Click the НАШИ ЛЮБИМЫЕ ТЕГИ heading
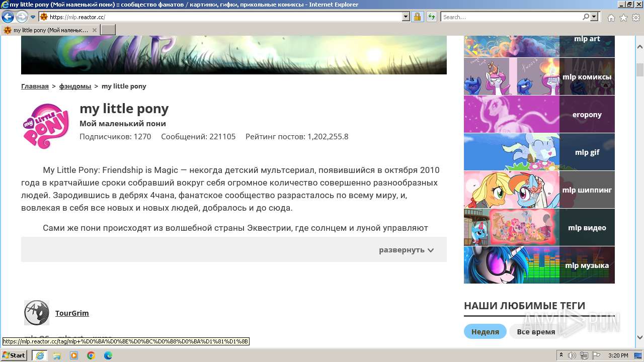This screenshot has width=644, height=362. coord(524,305)
